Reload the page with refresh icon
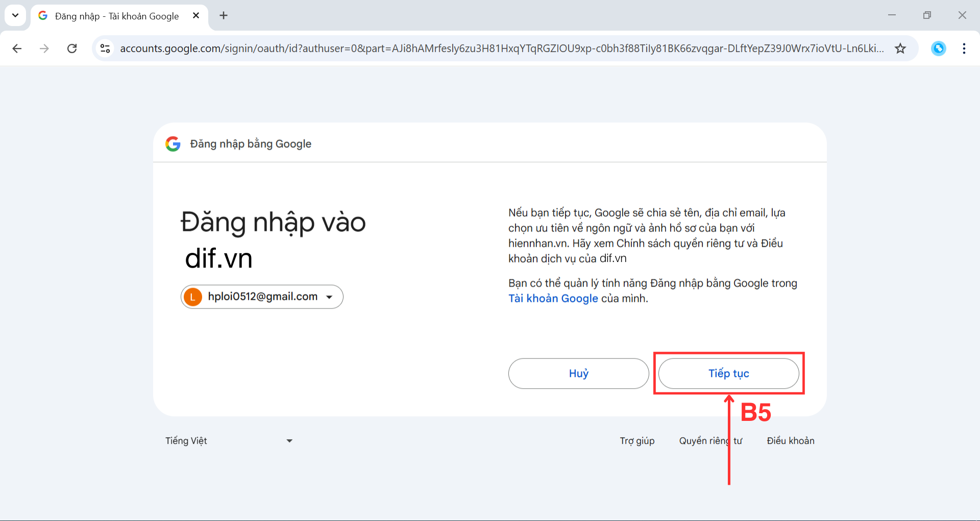Screen dimensions: 980x521 click(x=72, y=49)
